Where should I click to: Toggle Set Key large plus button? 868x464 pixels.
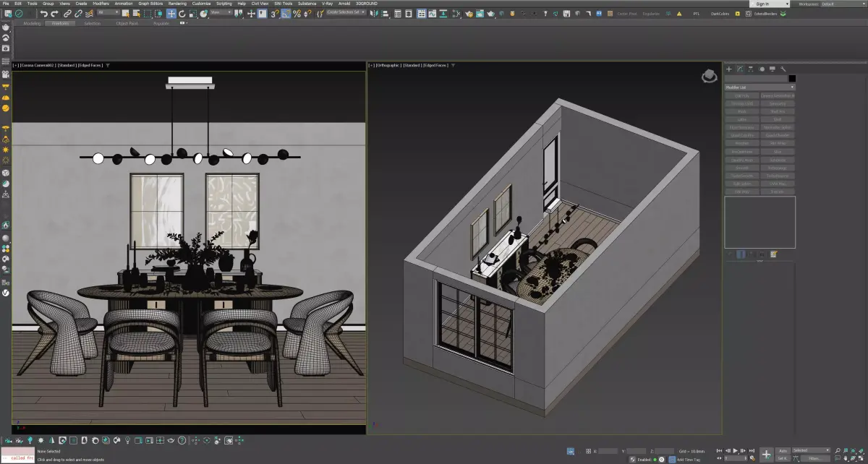coord(766,455)
